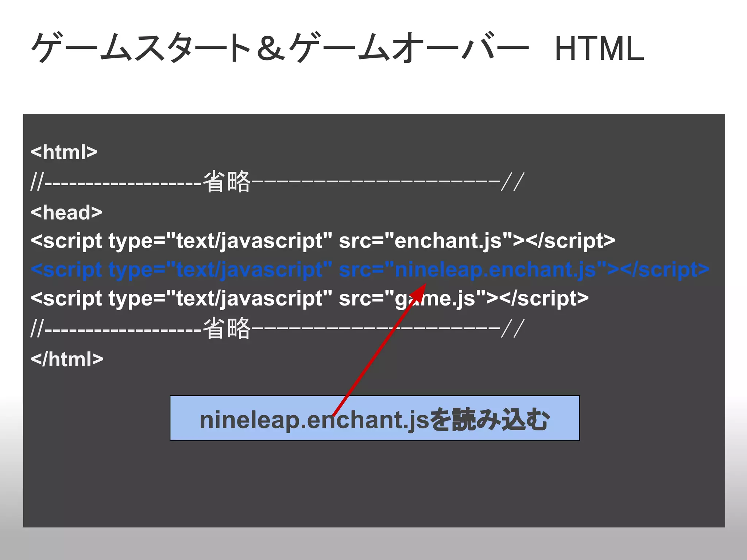Click the callout box nineleap.enchant.jsを読み込む

click(375, 418)
